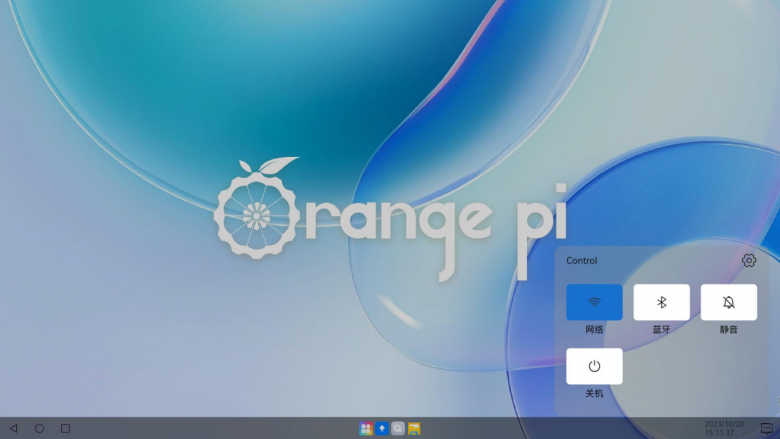780x439 pixels.
Task: Enable Bluetooth via the 蓝牙 tile
Action: (x=661, y=302)
